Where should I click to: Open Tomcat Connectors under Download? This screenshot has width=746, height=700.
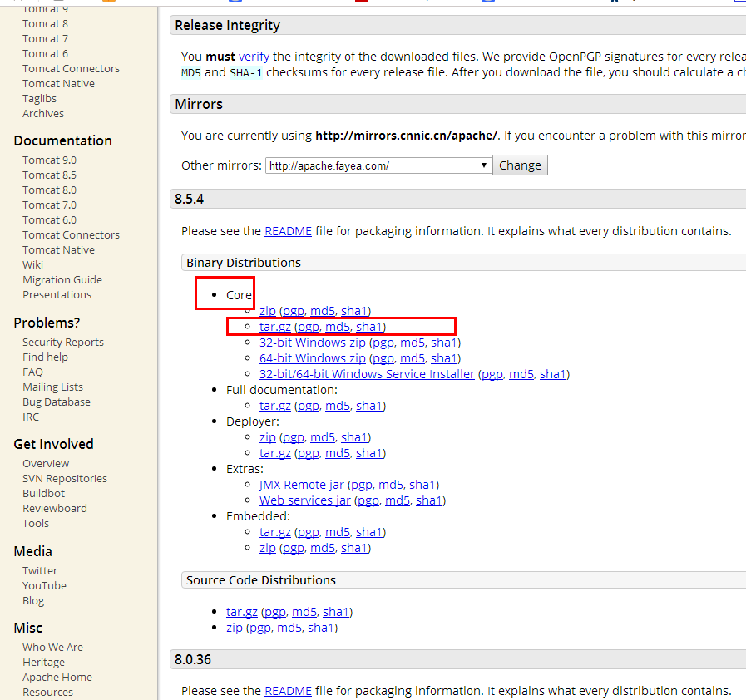(x=71, y=68)
